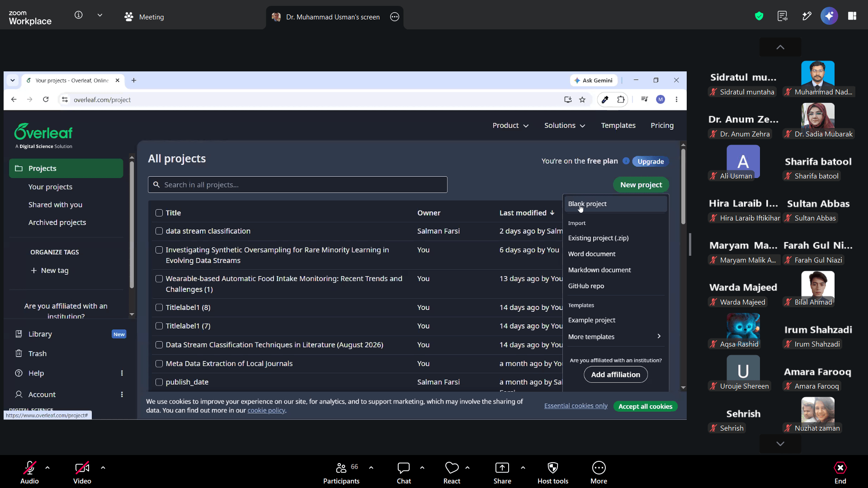
Task: Go back in the browser
Action: pos(14,99)
